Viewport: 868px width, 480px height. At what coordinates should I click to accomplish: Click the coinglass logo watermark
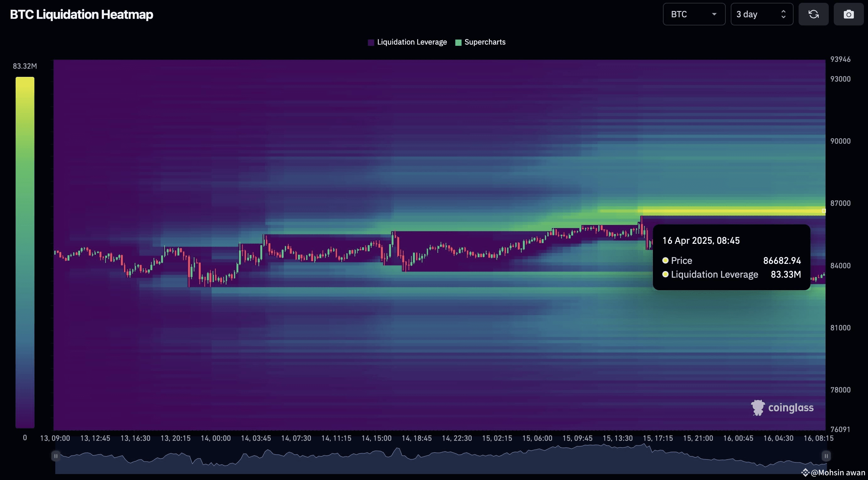tap(782, 408)
